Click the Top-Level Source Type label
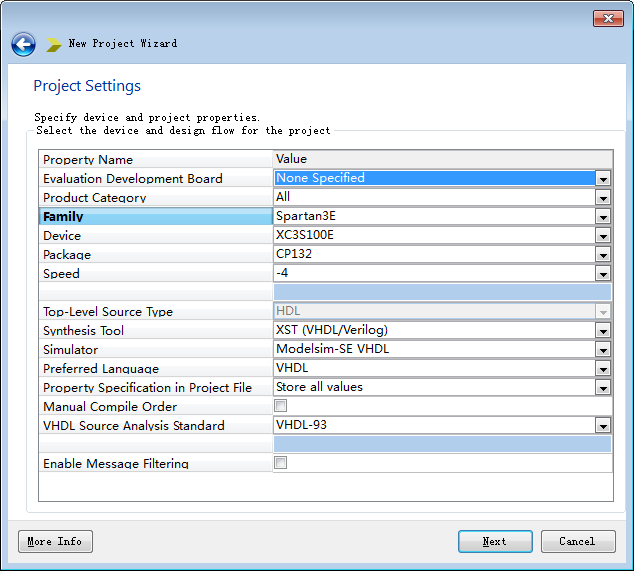The height and width of the screenshot is (571, 634). point(108,312)
